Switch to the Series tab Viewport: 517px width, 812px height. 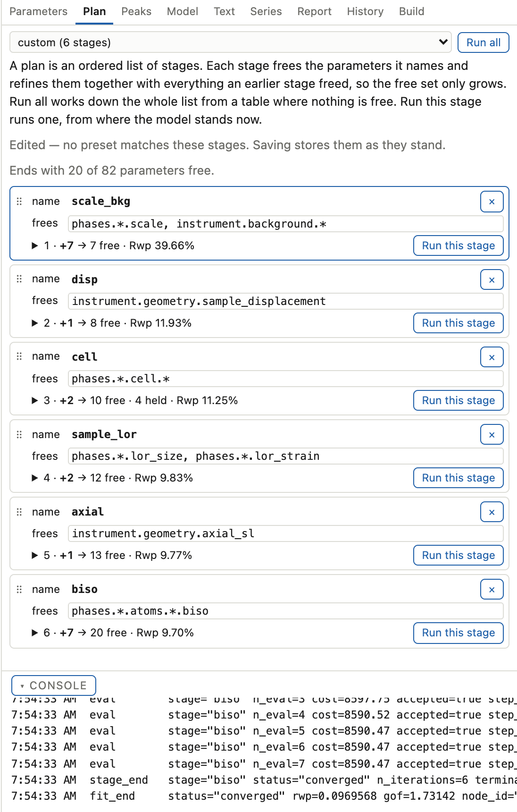(266, 11)
